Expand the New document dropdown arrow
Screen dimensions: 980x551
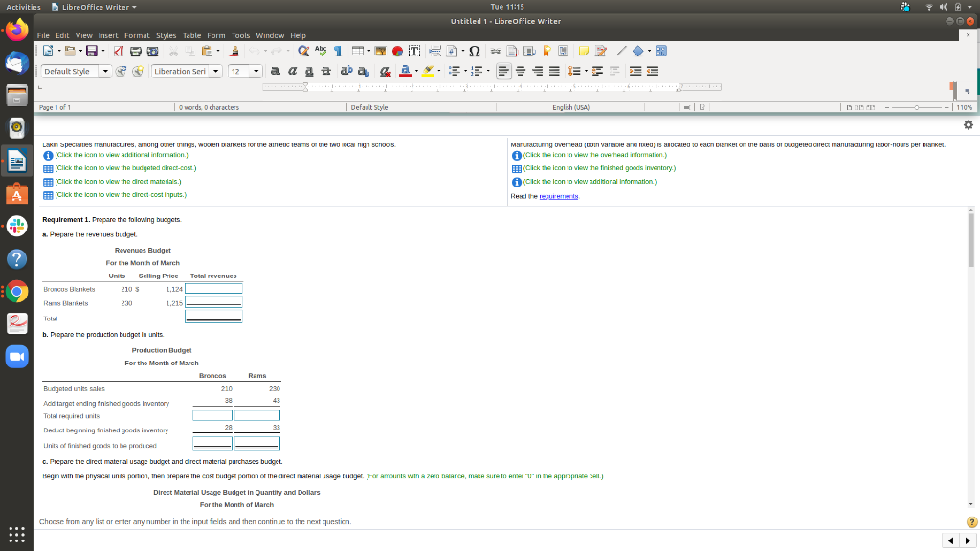pos(58,52)
